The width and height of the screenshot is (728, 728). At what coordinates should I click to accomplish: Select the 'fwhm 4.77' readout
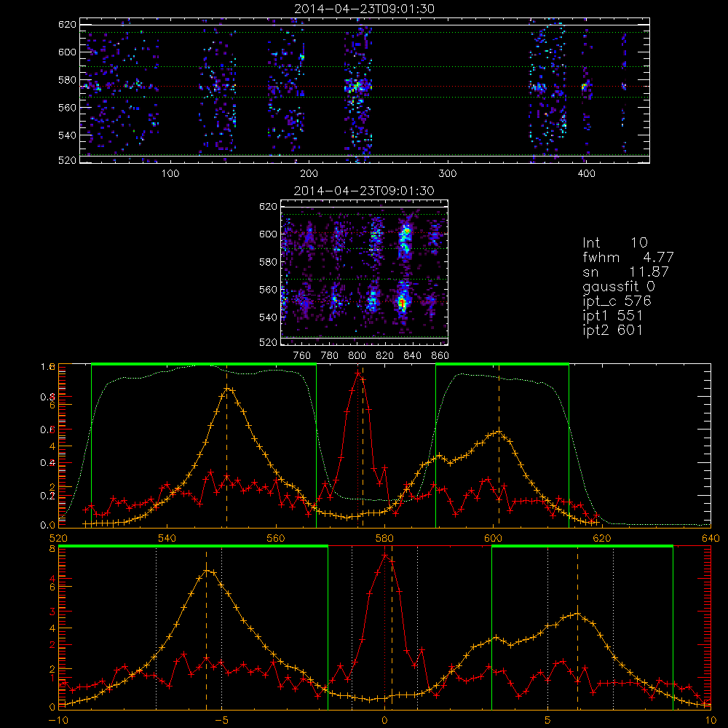point(628,257)
